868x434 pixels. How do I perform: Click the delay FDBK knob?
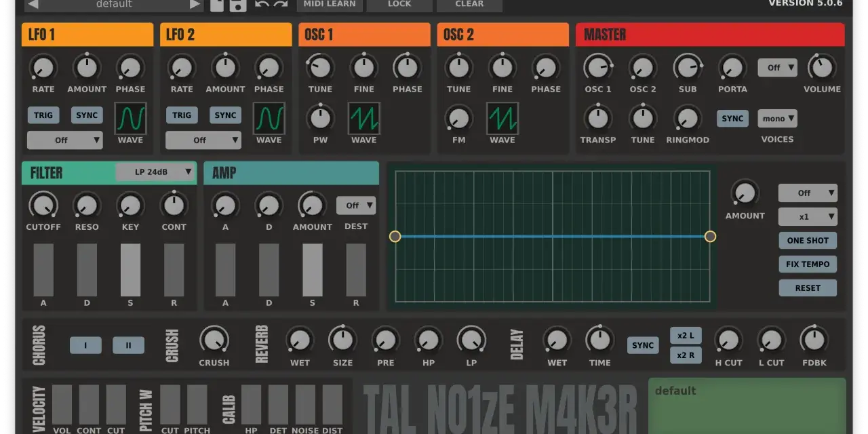(814, 340)
